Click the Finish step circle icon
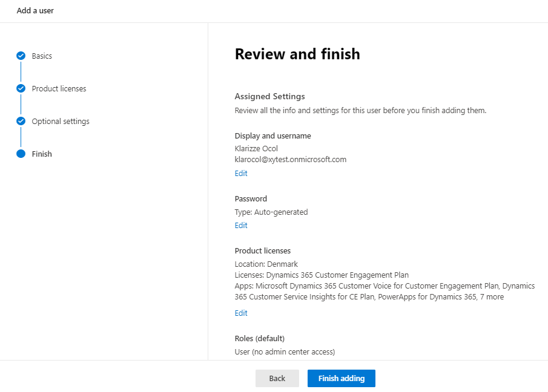The width and height of the screenshot is (548, 392). [21, 154]
